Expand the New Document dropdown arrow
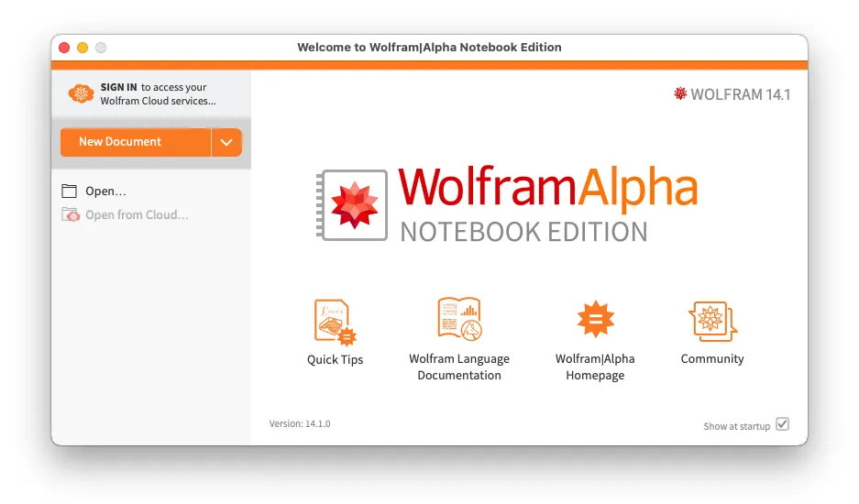Screen dimensions: 859x504 point(226,142)
